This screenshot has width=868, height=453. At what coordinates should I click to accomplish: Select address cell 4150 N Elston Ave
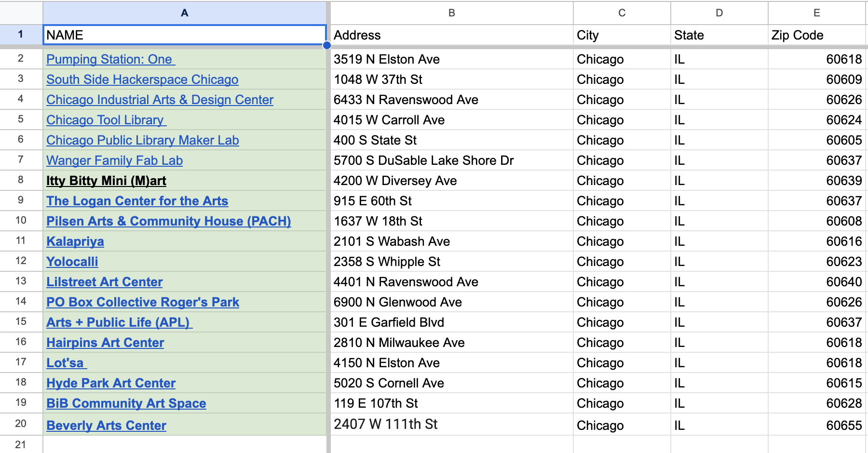[x=452, y=363]
